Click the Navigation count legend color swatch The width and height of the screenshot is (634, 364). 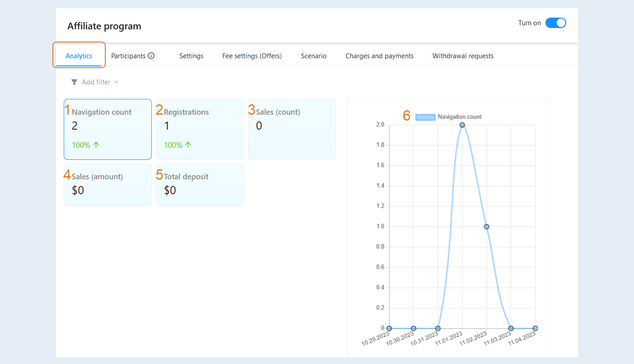[x=425, y=117]
